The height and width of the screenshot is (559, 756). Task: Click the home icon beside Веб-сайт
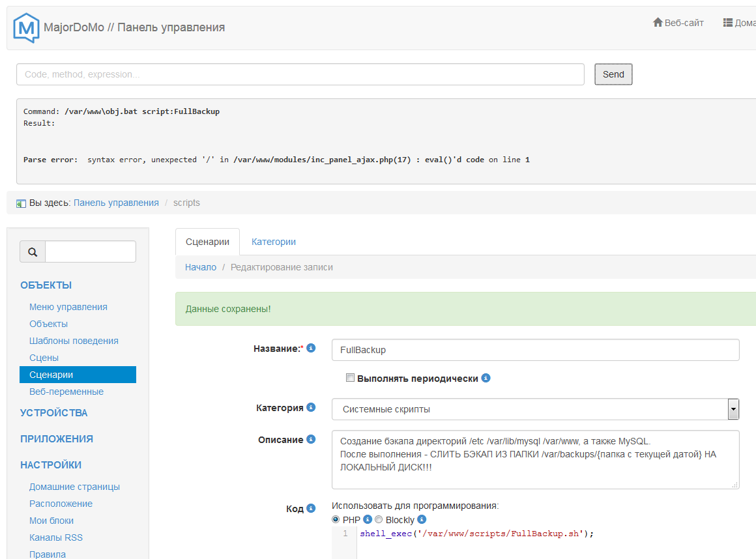pos(658,23)
